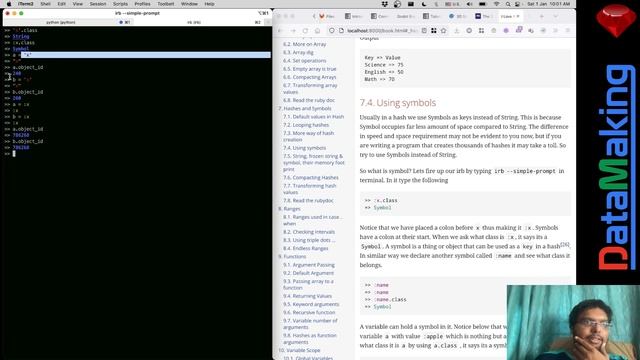
Task: Open sidebar chapter 9. Functions
Action: (292, 256)
